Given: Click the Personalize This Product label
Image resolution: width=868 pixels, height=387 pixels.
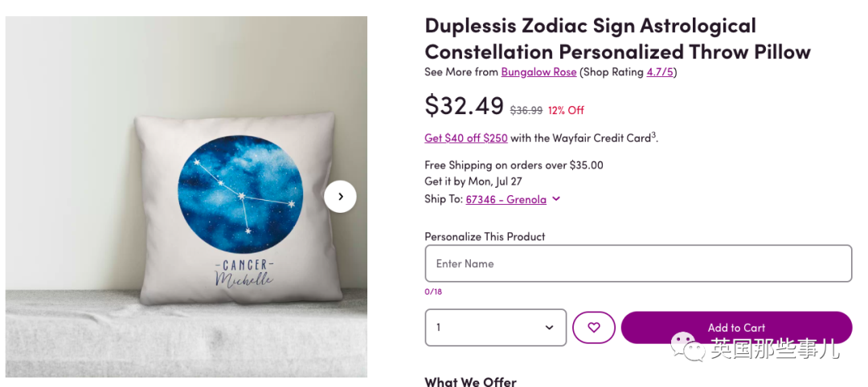Looking at the screenshot, I should coord(485,237).
